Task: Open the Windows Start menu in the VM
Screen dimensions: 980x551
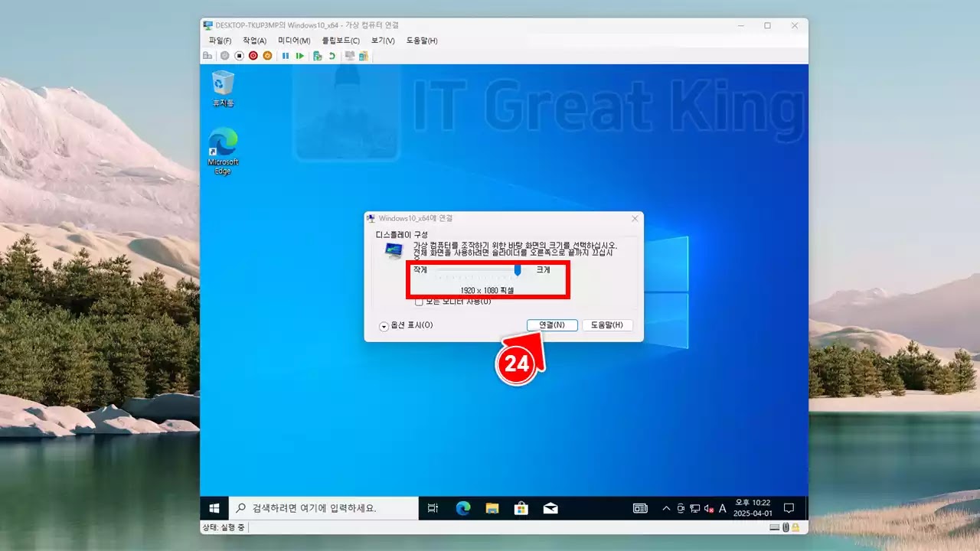Action: 215,508
